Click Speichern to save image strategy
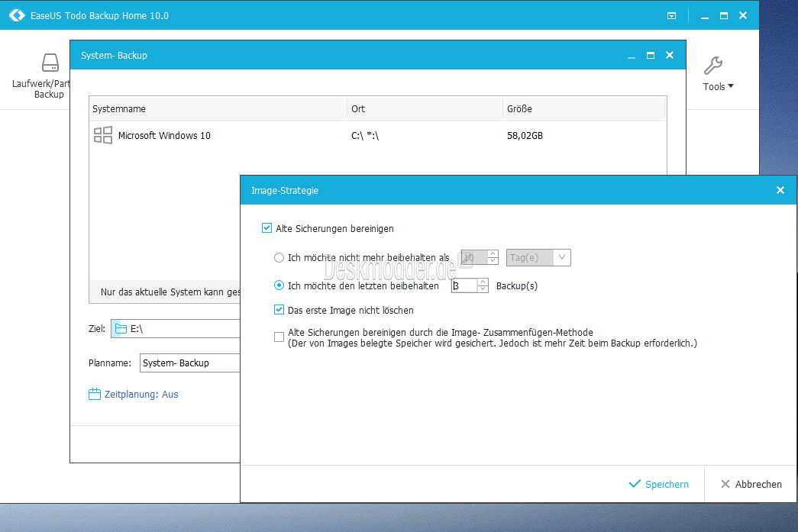Screen dimensions: 798x532 pos(659,484)
